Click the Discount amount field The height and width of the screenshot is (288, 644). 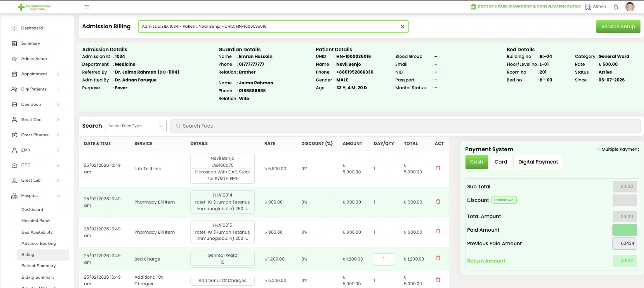point(624,200)
